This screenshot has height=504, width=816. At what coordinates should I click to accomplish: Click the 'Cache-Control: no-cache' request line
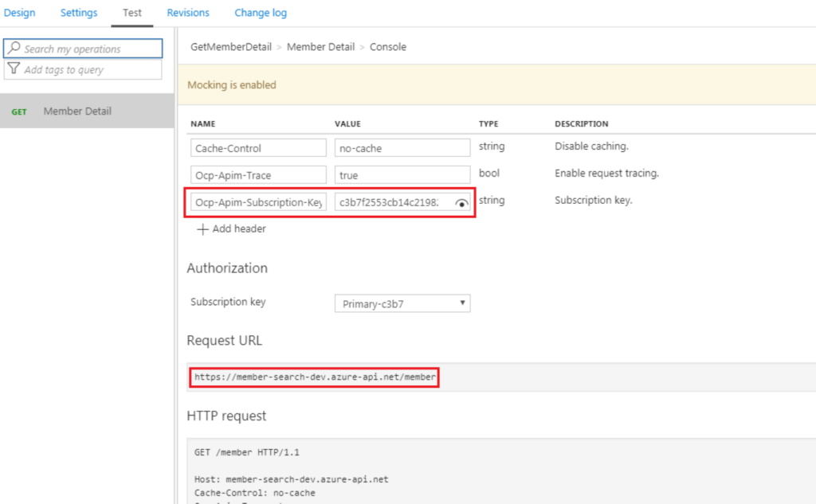254,493
